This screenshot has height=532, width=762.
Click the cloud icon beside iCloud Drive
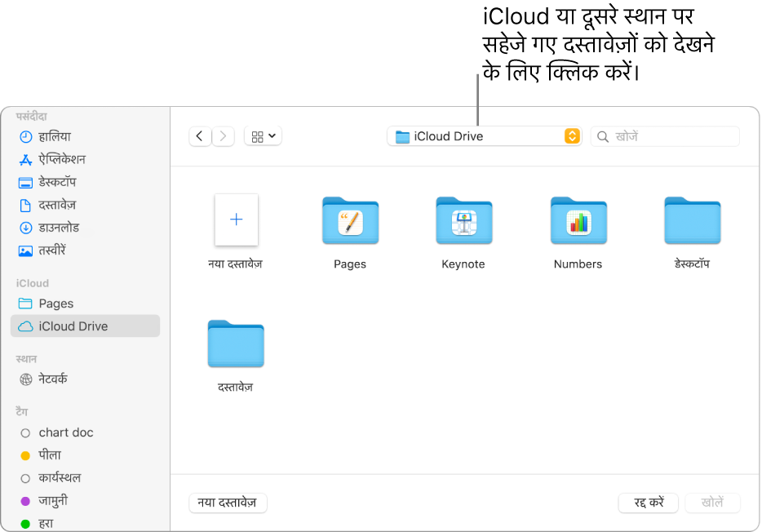pyautogui.click(x=25, y=326)
